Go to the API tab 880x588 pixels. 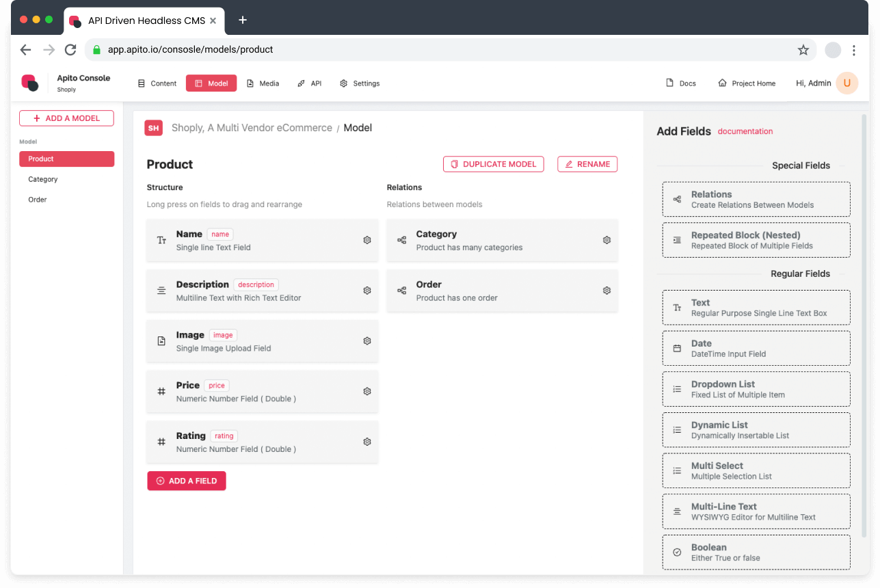tap(309, 83)
